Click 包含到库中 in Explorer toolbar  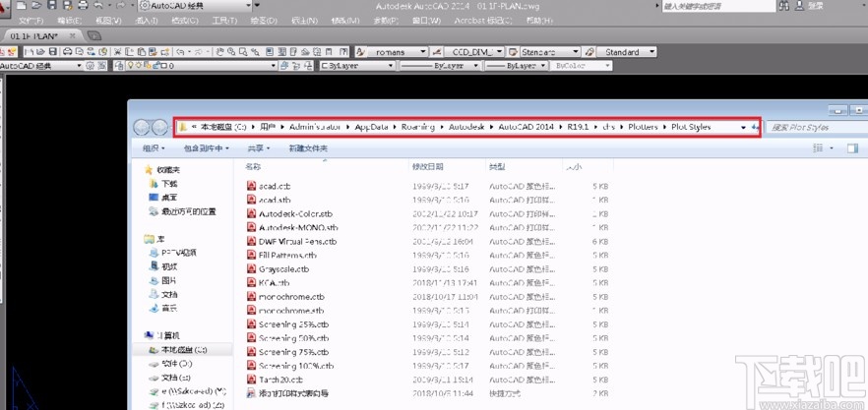point(207,148)
